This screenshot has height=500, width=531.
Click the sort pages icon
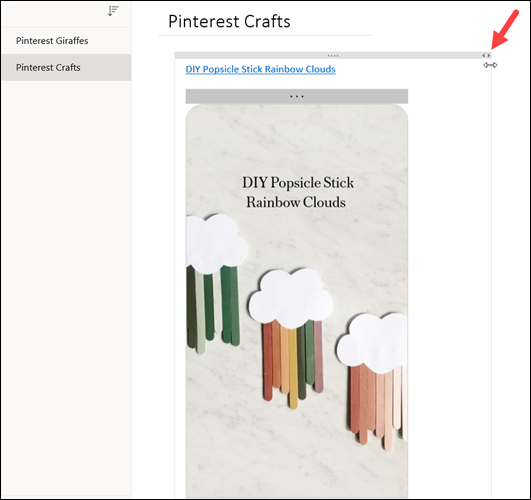(x=113, y=11)
